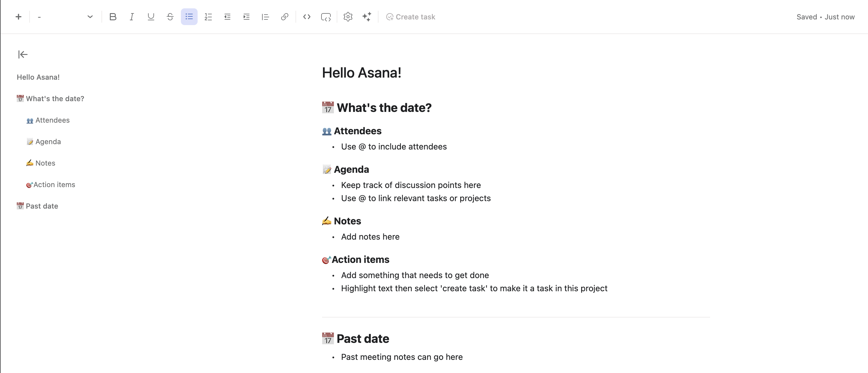Go to Past date outline entry
868x373 pixels.
click(42, 206)
